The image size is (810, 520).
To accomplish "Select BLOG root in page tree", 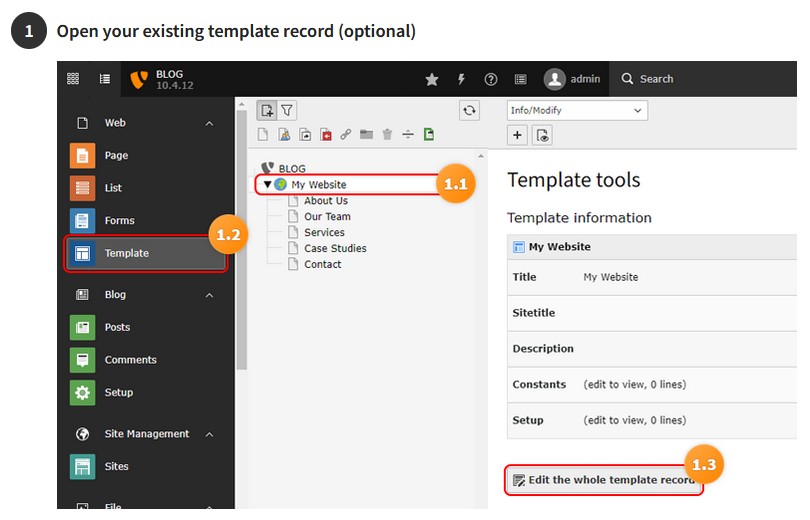I will 292,168.
